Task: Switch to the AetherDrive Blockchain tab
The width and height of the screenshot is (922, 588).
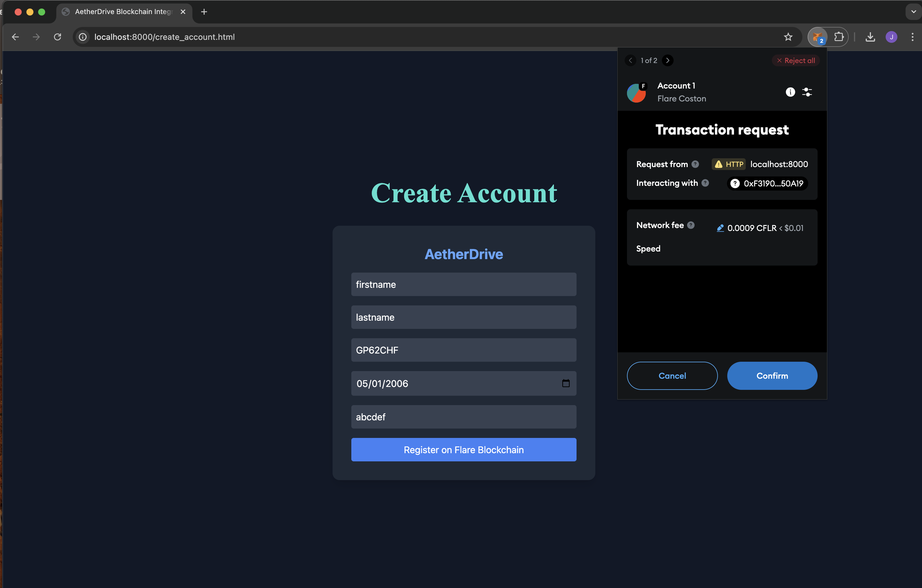Action: 123,12
